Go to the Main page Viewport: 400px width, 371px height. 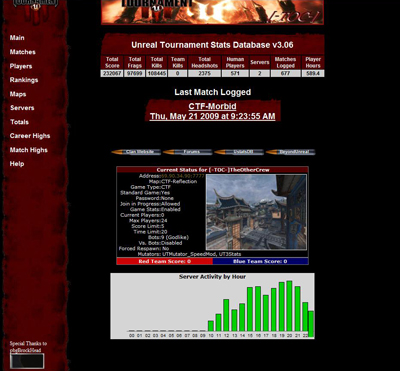click(x=17, y=38)
